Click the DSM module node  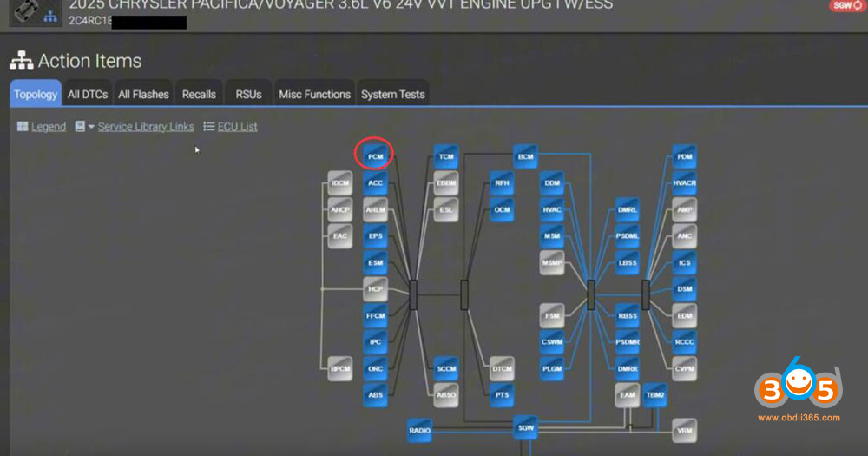[684, 289]
